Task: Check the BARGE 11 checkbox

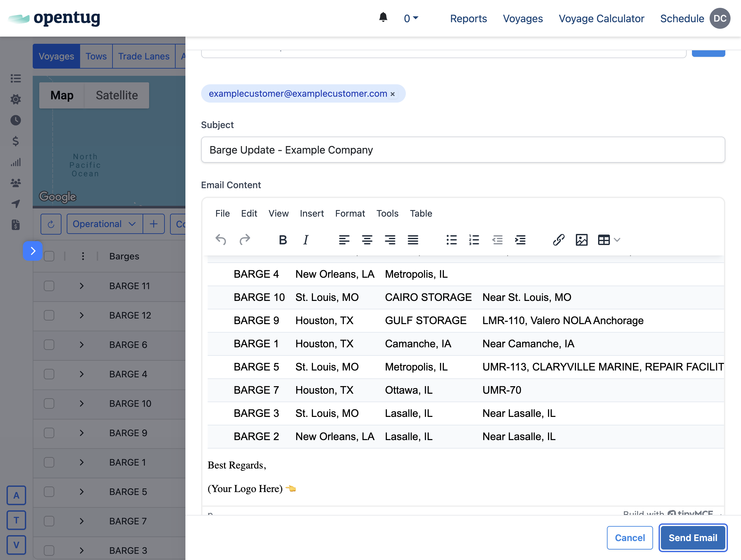Action: pos(49,286)
